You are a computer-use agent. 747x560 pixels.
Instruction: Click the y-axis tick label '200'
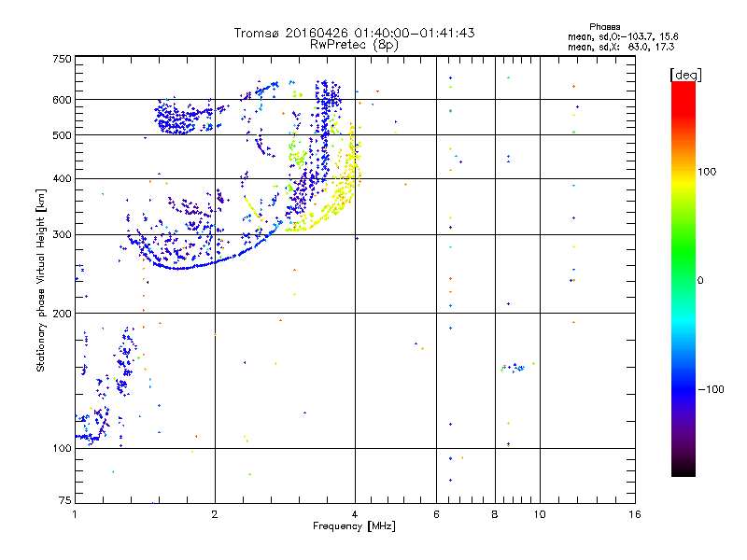pos(62,314)
